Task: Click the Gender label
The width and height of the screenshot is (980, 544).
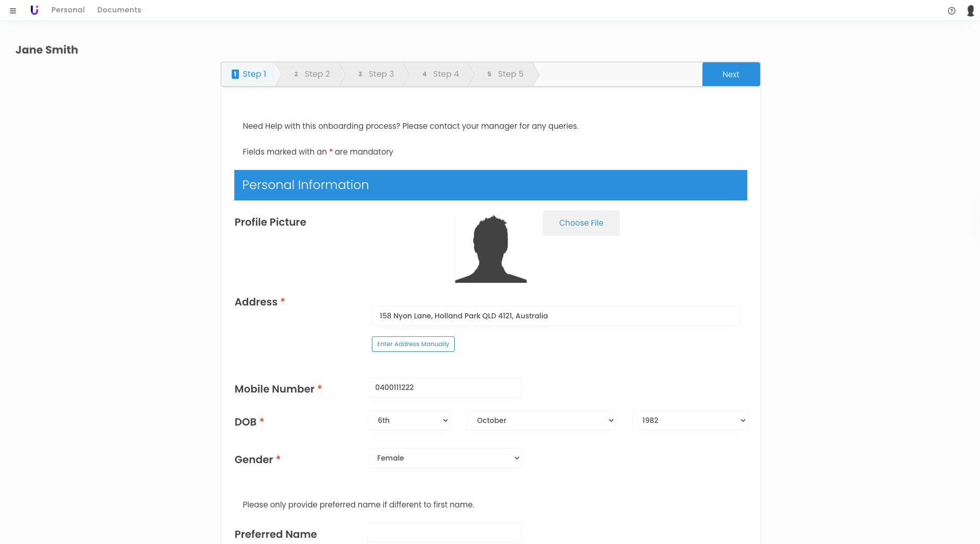Action: (x=257, y=460)
